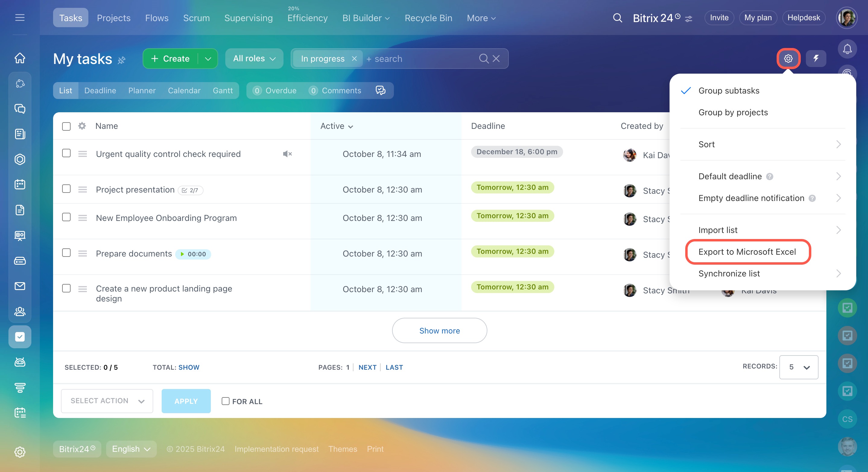Open the SELECT ACTION dropdown
This screenshot has height=472, width=868.
click(107, 401)
